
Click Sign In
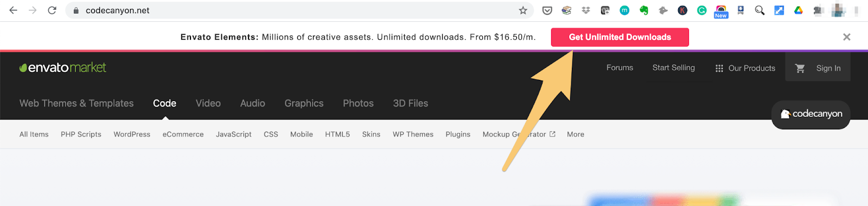tap(828, 68)
